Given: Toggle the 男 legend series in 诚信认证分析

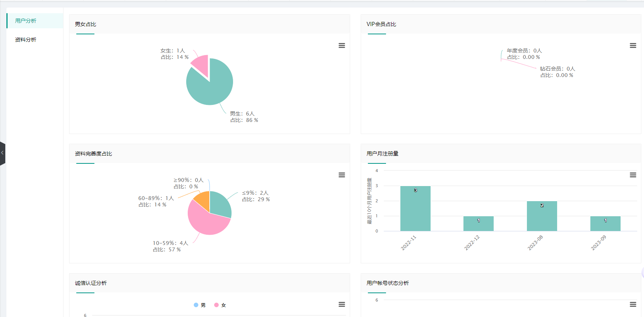Looking at the screenshot, I should click(x=200, y=305).
